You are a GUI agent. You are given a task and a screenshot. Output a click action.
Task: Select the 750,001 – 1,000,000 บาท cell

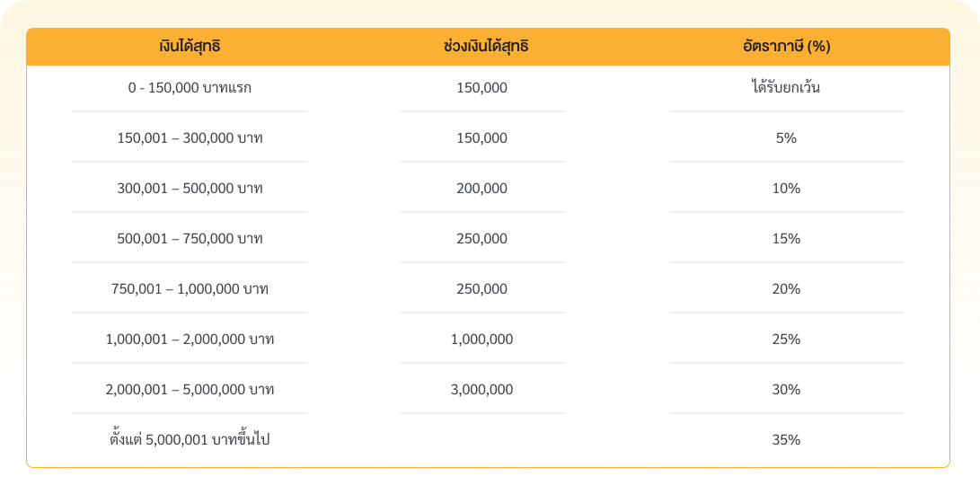pyautogui.click(x=190, y=289)
